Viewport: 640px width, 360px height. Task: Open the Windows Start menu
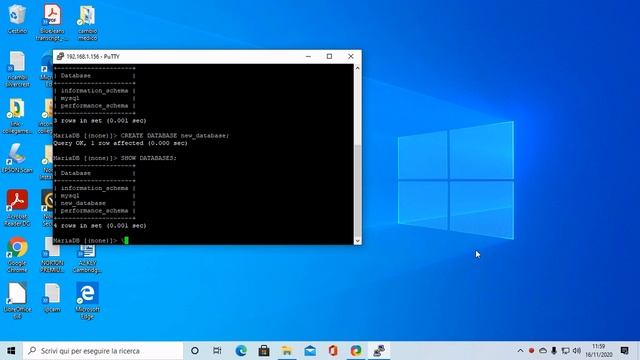click(x=11, y=351)
